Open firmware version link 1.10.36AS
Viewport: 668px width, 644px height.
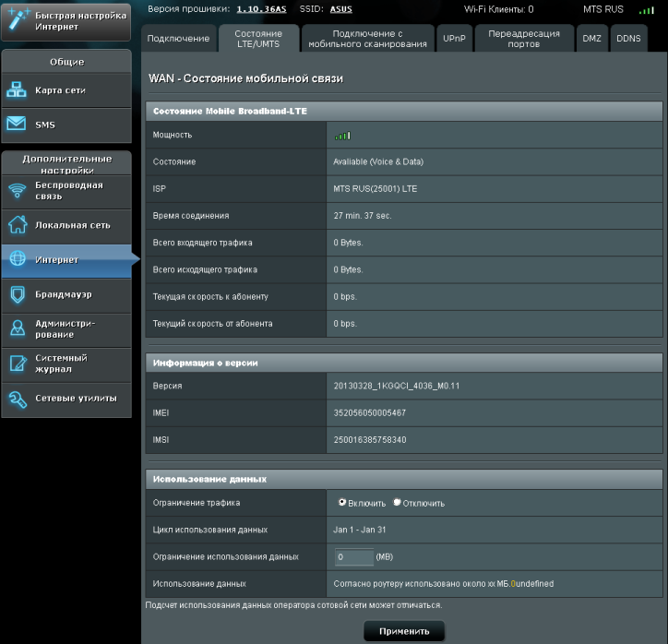tap(262, 9)
